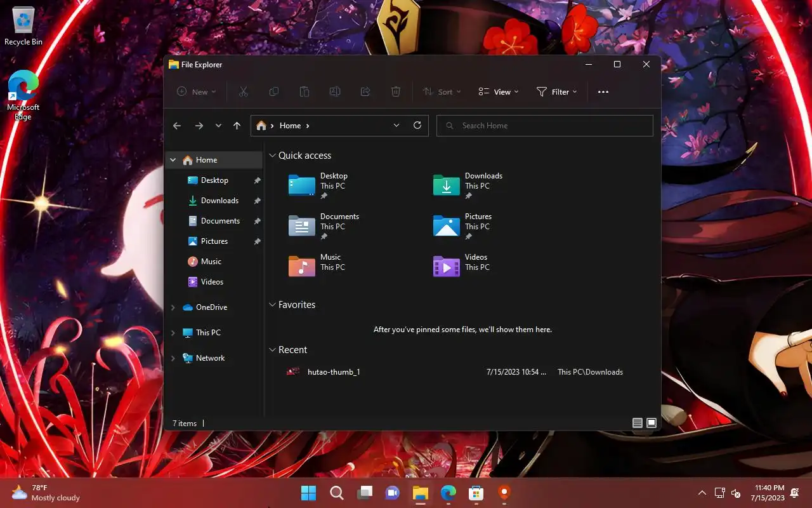Click the Copy icon in toolbar
Screen dimensions: 812x508
click(274, 91)
